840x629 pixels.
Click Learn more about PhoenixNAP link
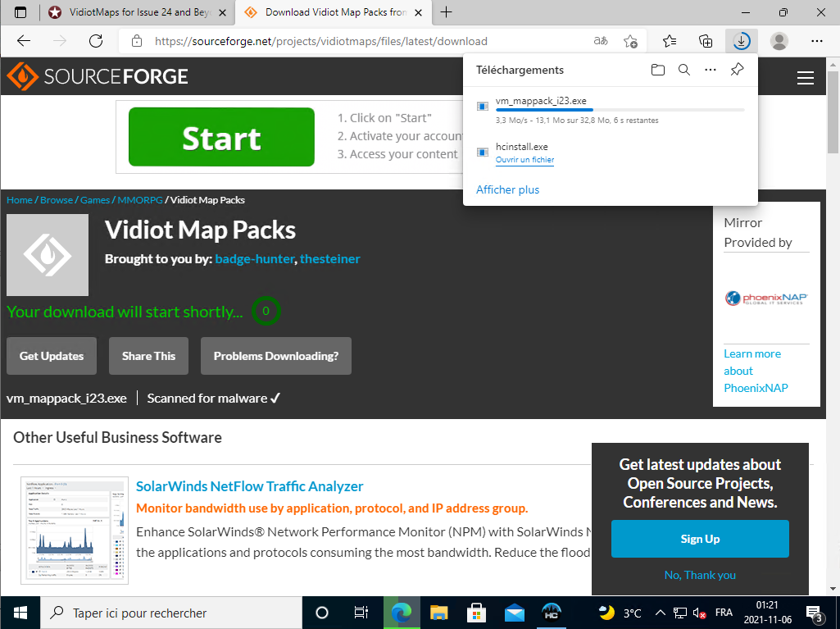[x=756, y=371]
